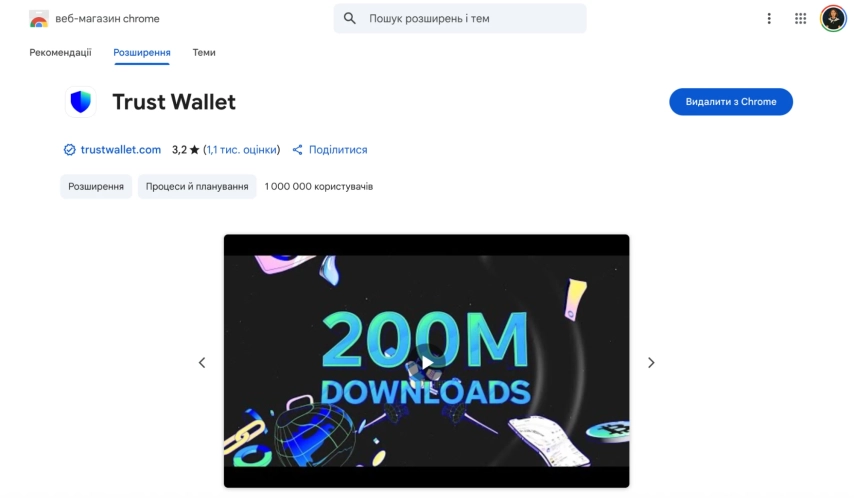Viewport: 854px width, 498px height.
Task: Select the Розширення tab
Action: [x=142, y=53]
